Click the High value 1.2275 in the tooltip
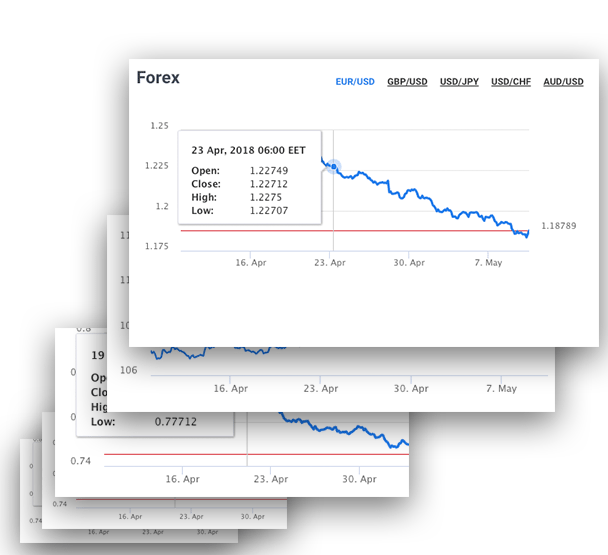 tap(265, 198)
